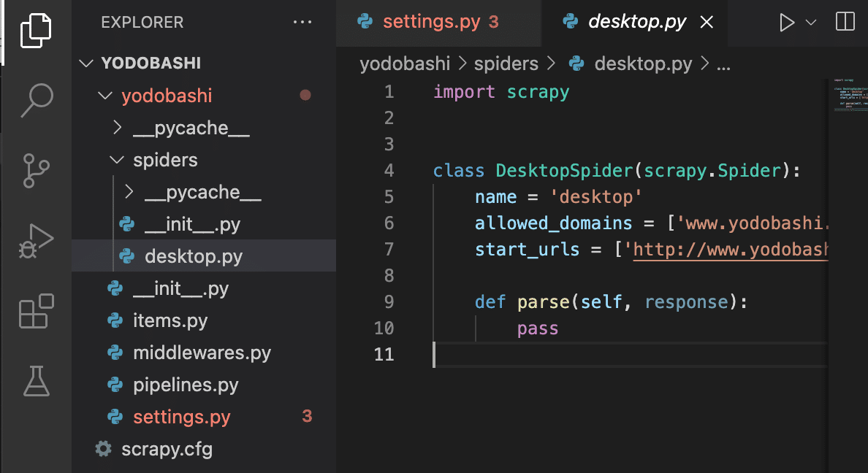Screen dimensions: 868x473
Task: Close the desktop.py editor tab
Action: coord(707,23)
